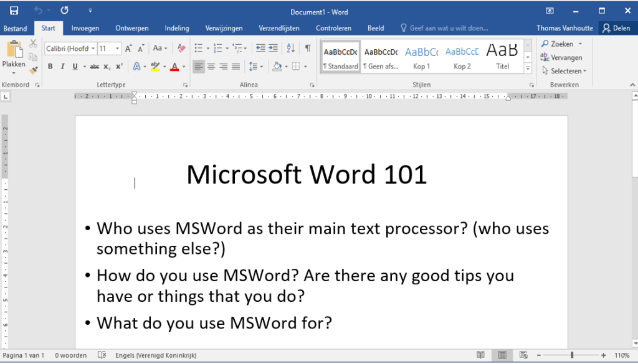Screen dimensions: 638x364
Task: Open the Calibri font name dropdown
Action: (x=93, y=49)
